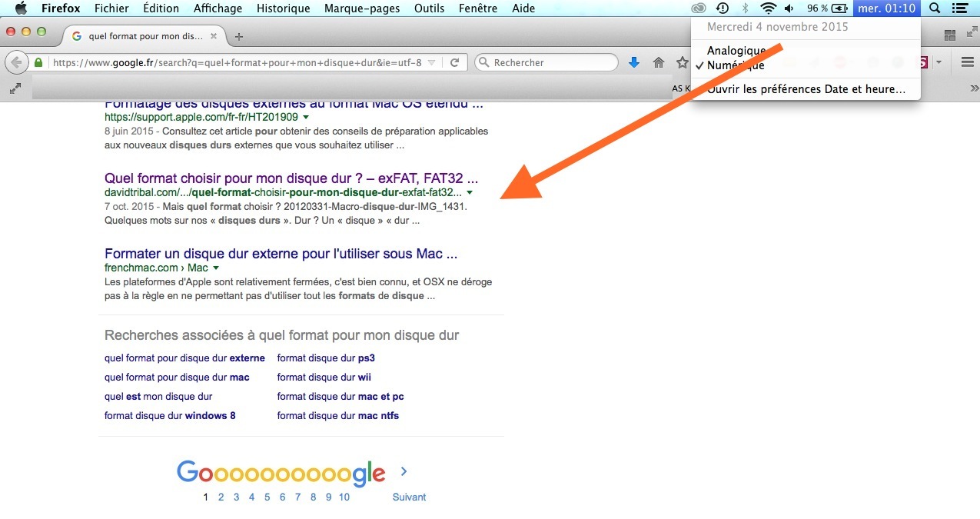980x519 pixels.
Task: Open the mer. 01:10 clock menu
Action: pyautogui.click(x=886, y=8)
